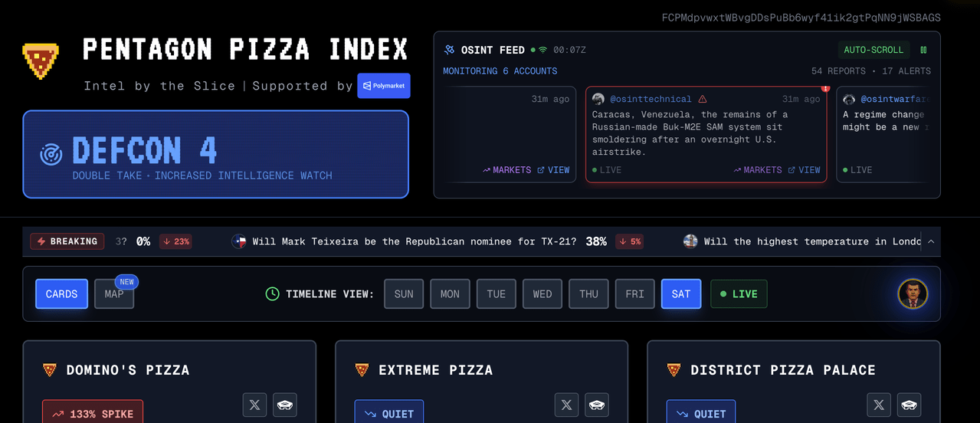Click the BREAKING news tag
This screenshot has height=423, width=980.
[x=67, y=241]
